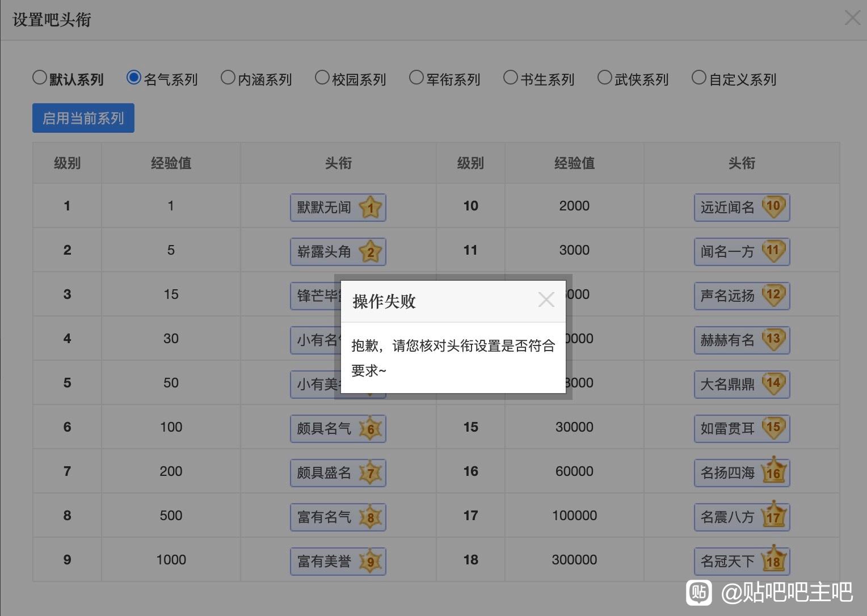The height and width of the screenshot is (616, 867).
Task: Click the level 2 star badge icon
Action: pos(371,252)
